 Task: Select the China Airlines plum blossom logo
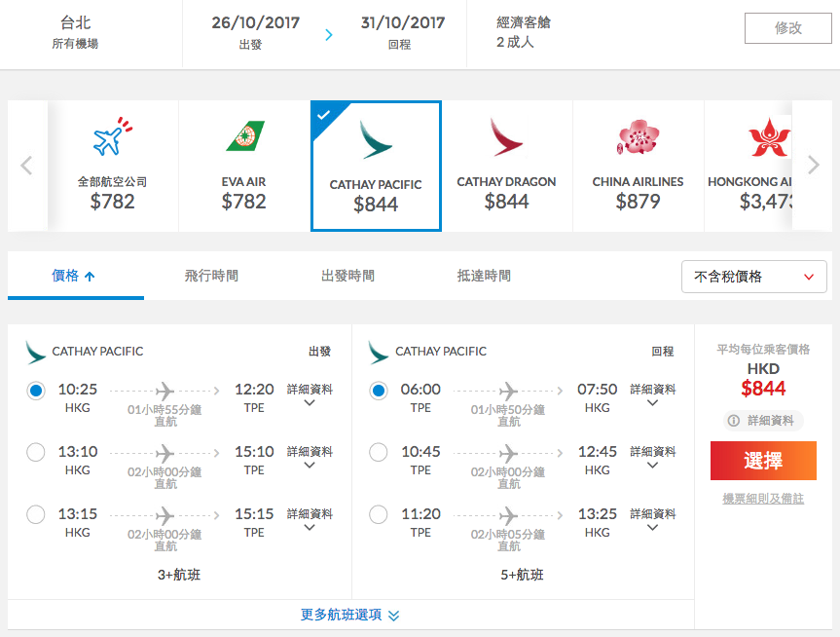pos(638,136)
